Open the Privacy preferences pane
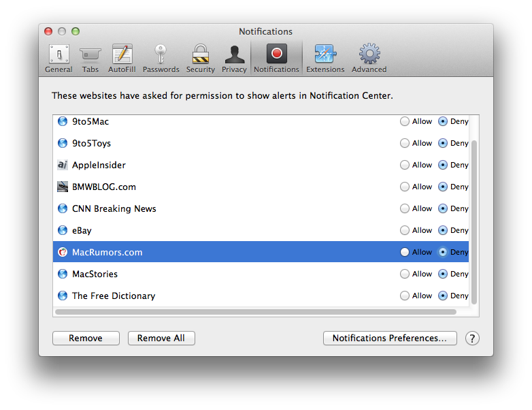The image size is (532, 410). point(234,58)
